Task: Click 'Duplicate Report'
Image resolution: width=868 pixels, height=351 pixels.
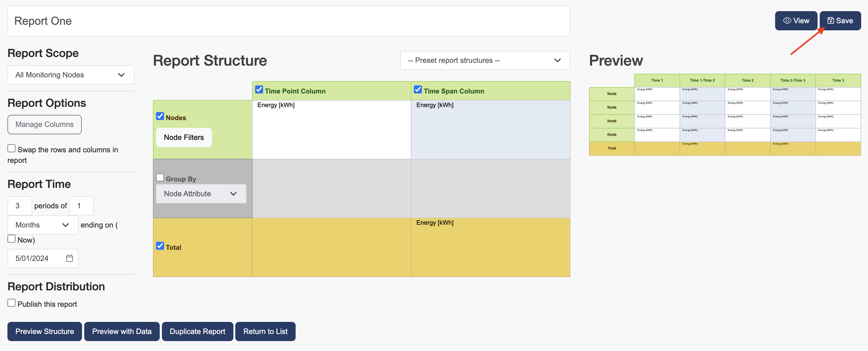Action: pyautogui.click(x=197, y=331)
